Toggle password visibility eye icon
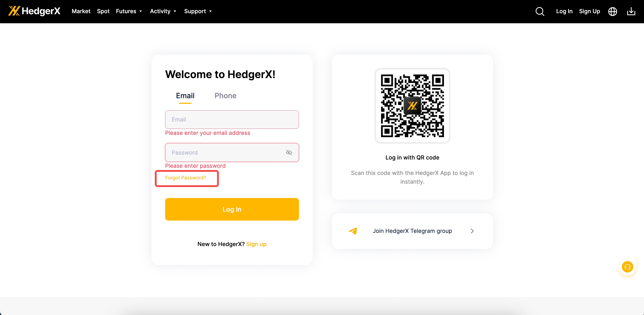This screenshot has width=644, height=315. click(289, 153)
